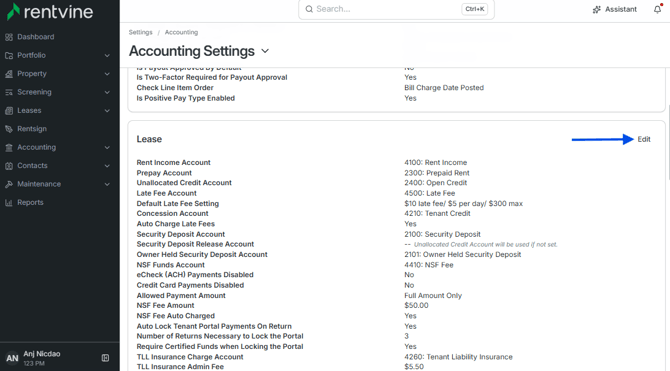Screen dimensions: 670x371
Task: Click the Contacts sidebar icon
Action: click(9, 166)
